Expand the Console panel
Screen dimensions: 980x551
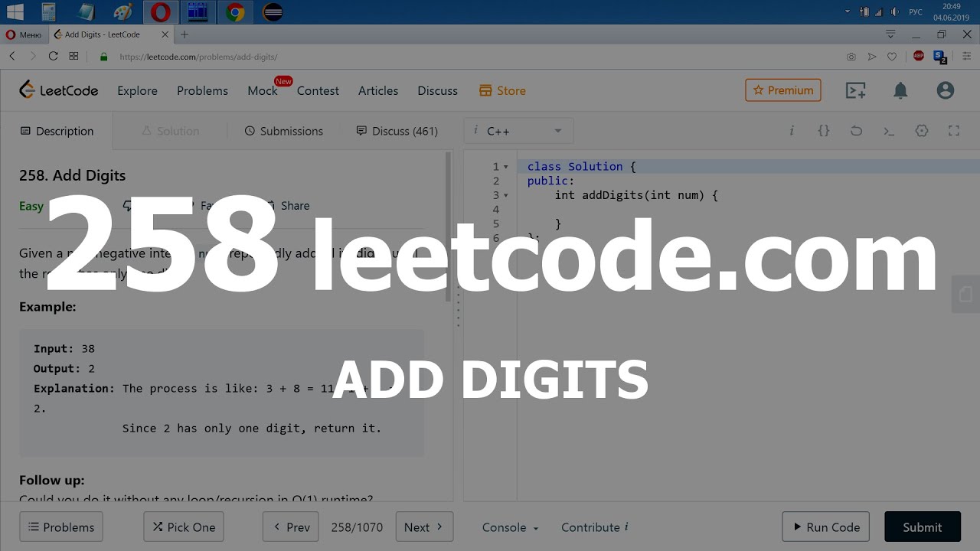510,527
